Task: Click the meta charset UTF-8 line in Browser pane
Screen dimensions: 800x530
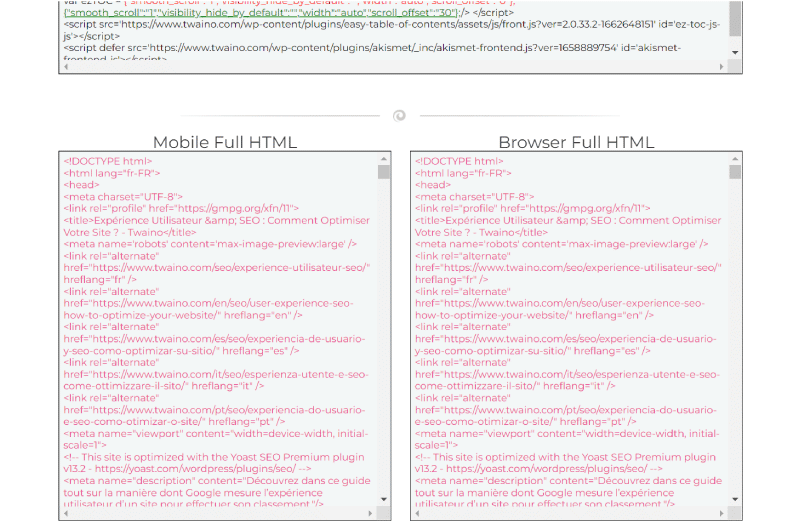Action: (x=474, y=197)
